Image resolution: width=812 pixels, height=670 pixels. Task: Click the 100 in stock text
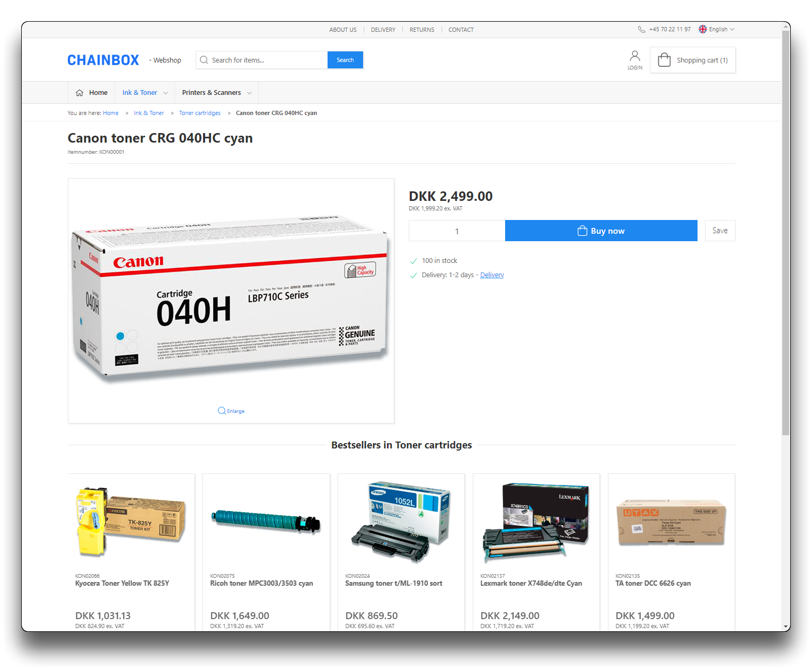(x=439, y=261)
